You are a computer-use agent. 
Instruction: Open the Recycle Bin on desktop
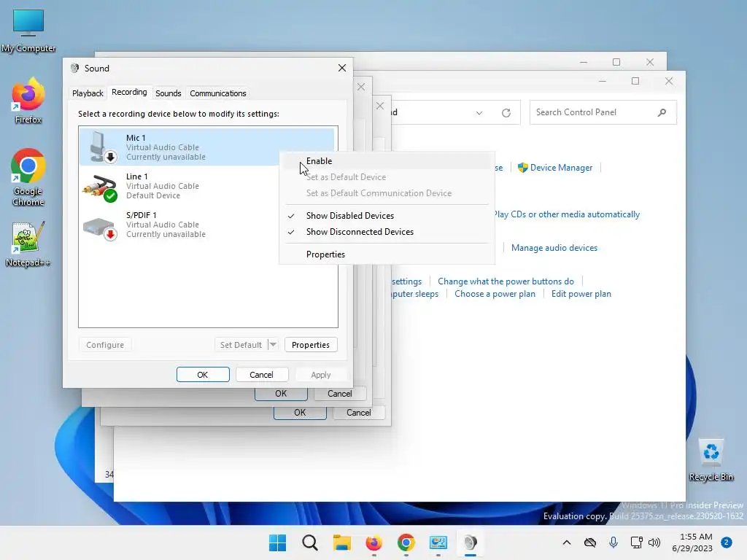711,460
